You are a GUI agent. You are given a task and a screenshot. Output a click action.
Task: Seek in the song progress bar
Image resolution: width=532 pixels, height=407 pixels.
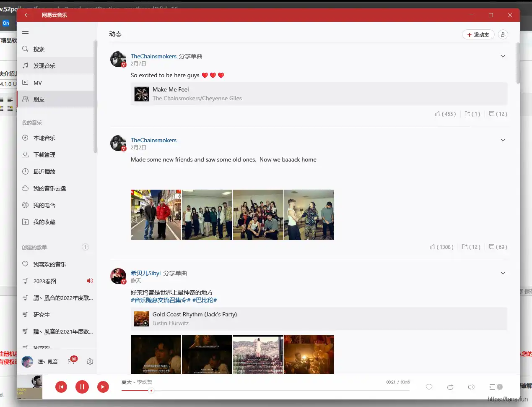pos(265,391)
